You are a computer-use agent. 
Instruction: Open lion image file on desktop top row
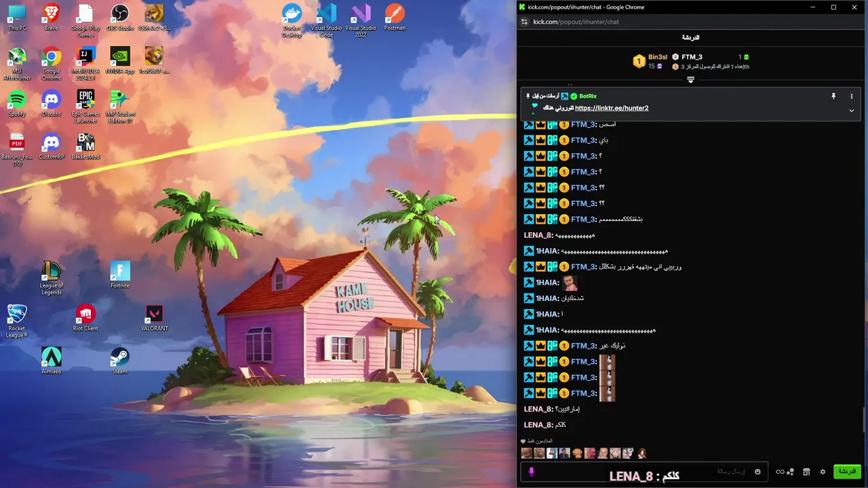click(x=155, y=18)
